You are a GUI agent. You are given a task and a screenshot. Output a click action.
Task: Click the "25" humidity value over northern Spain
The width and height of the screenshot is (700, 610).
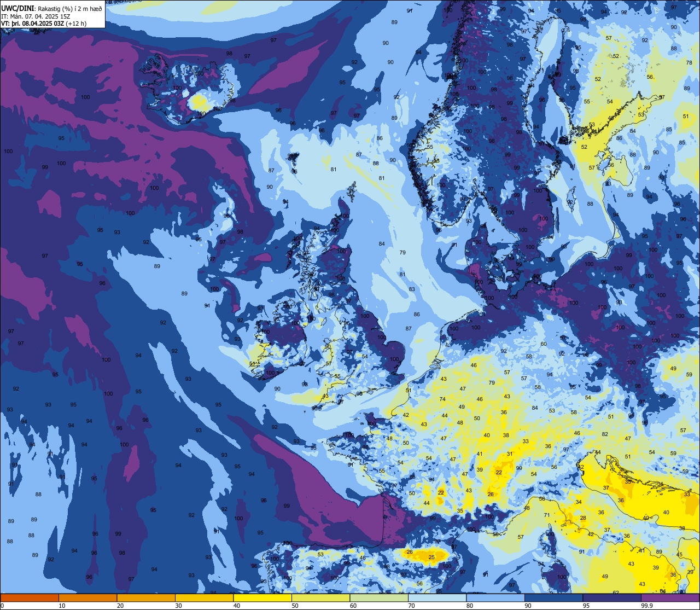[x=431, y=557]
